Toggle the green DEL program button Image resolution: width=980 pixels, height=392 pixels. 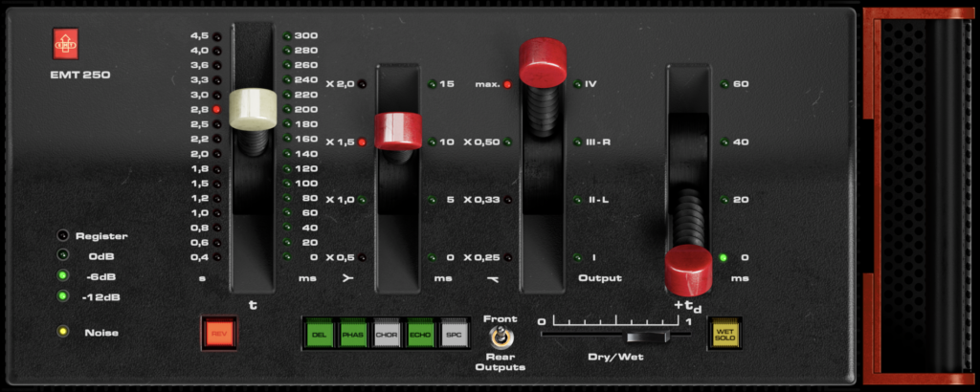tap(320, 334)
